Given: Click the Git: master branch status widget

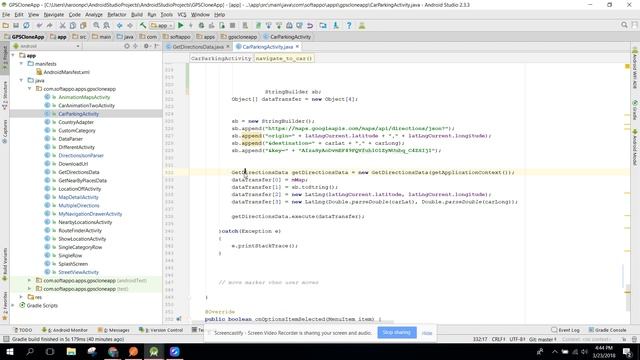Looking at the screenshot, I should (x=542, y=339).
